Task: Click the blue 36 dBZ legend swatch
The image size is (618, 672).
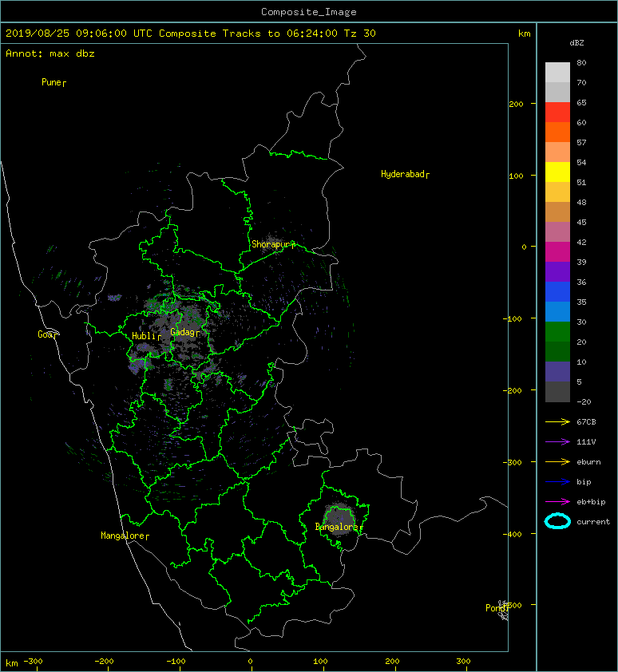Action: pyautogui.click(x=557, y=291)
